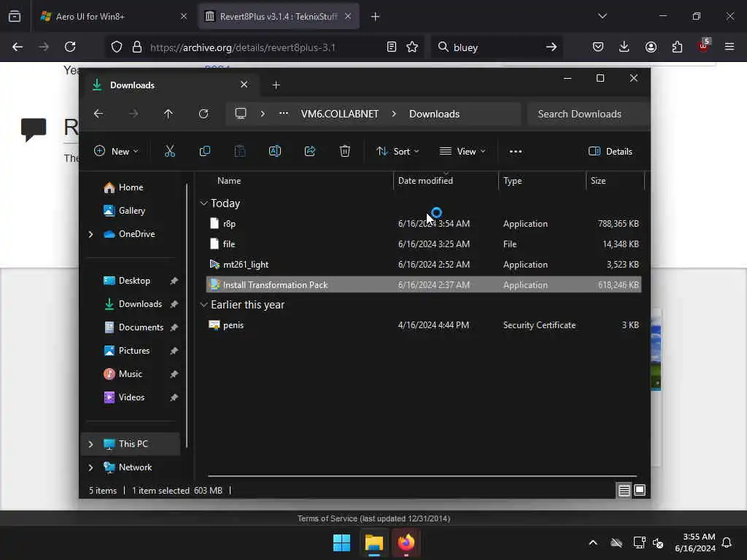This screenshot has width=747, height=560.
Task: Expand OneDrive in navigation pane
Action: [x=90, y=234]
